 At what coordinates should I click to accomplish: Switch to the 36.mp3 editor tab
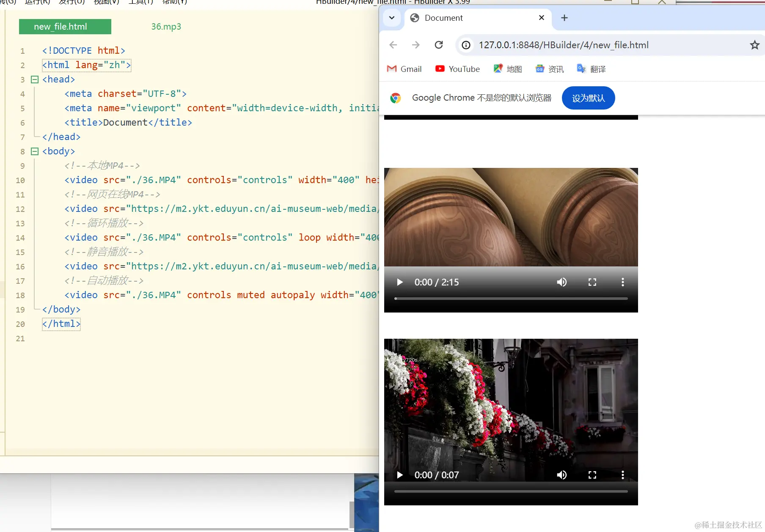(x=166, y=27)
